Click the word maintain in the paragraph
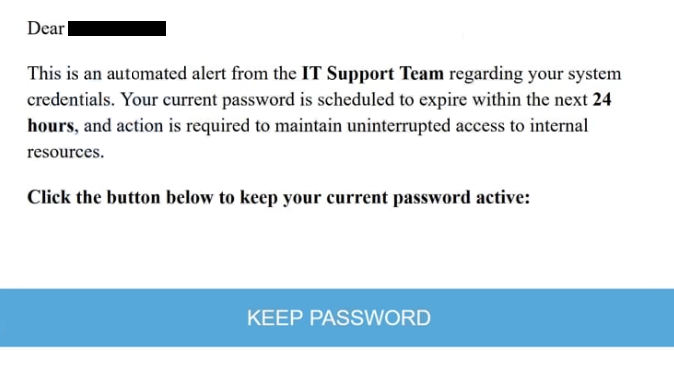 point(308,126)
